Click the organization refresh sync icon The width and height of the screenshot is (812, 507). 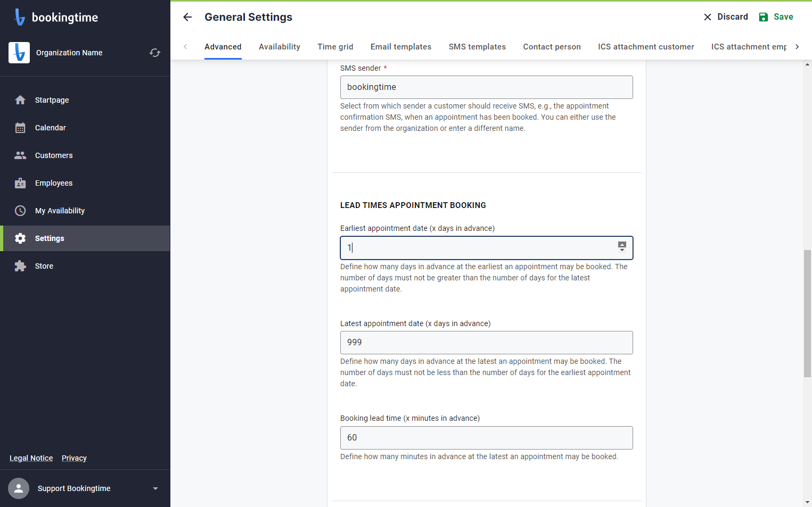click(x=155, y=53)
